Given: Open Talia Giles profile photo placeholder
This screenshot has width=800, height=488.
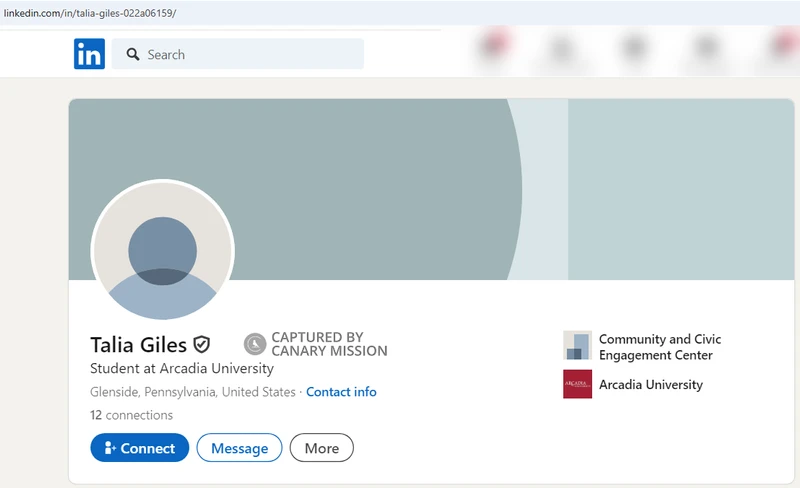Looking at the screenshot, I should pos(162,250).
